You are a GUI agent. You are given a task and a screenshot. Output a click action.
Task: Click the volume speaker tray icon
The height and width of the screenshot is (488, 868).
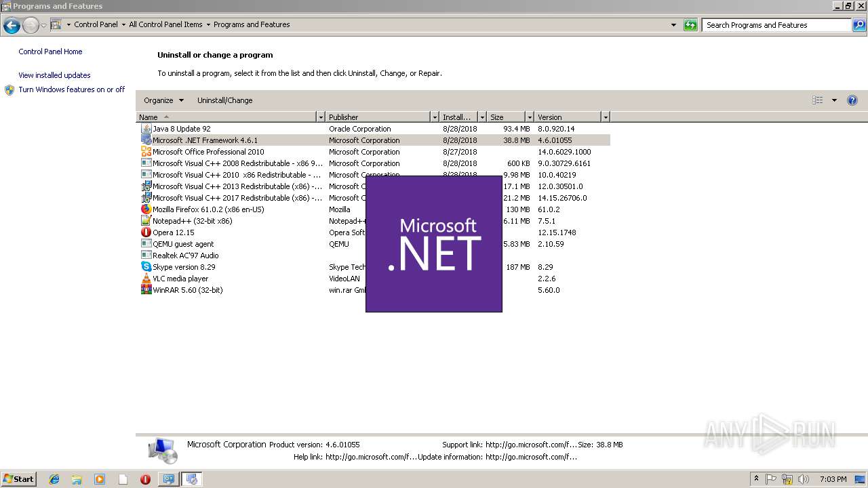(x=804, y=479)
